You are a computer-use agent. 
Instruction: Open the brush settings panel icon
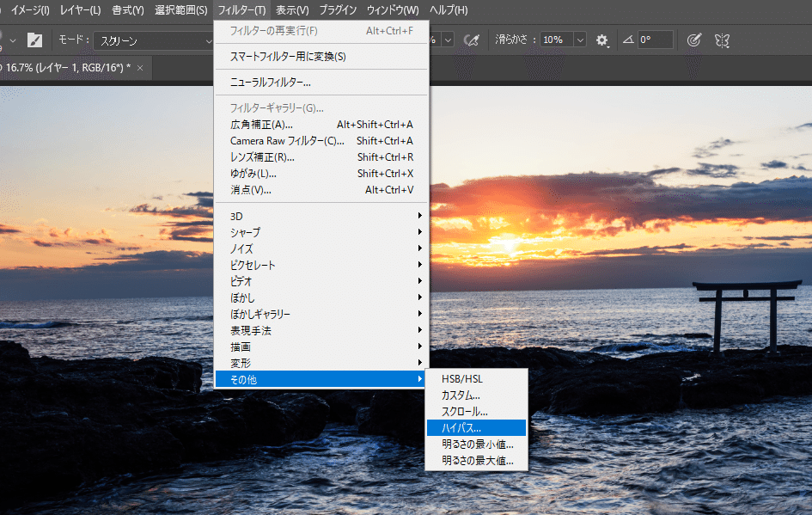[34, 40]
